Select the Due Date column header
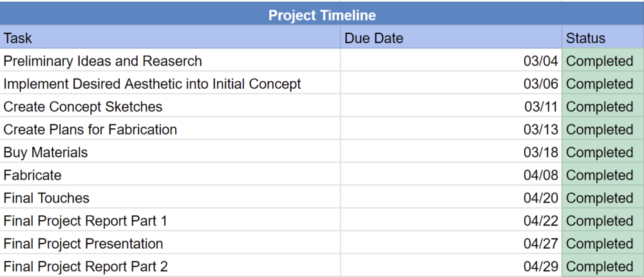The image size is (644, 277). pyautogui.click(x=451, y=38)
